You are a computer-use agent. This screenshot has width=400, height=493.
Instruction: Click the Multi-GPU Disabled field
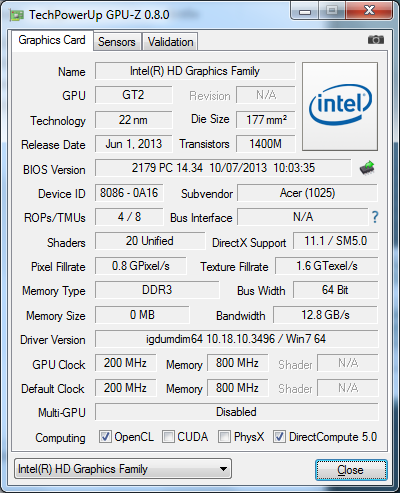click(236, 412)
